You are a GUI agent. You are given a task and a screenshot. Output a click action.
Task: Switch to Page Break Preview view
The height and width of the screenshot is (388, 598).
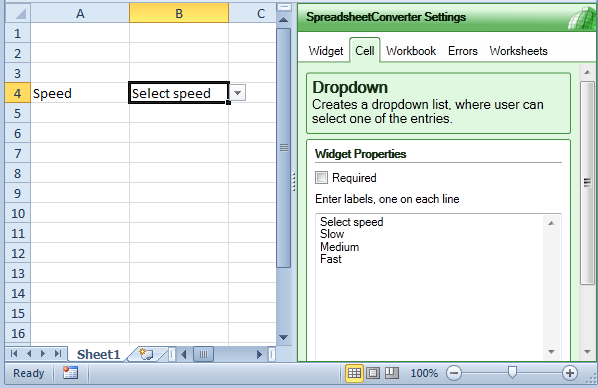(392, 373)
